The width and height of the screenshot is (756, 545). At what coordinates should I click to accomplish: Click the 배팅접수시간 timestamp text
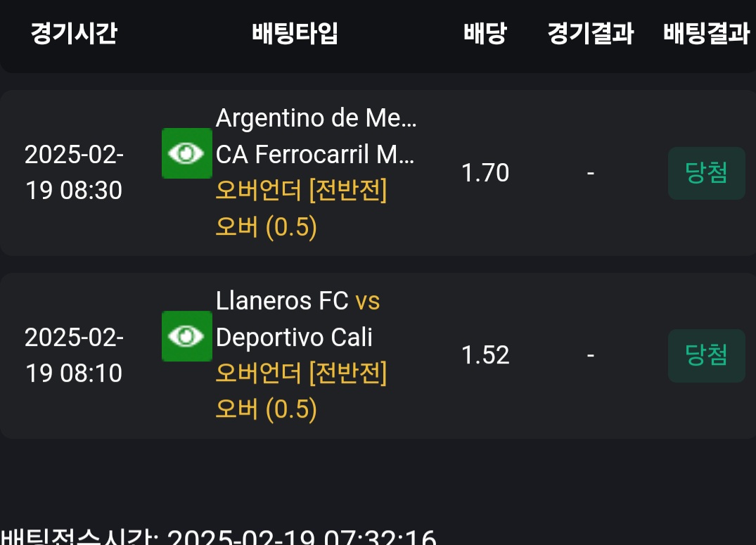218,538
